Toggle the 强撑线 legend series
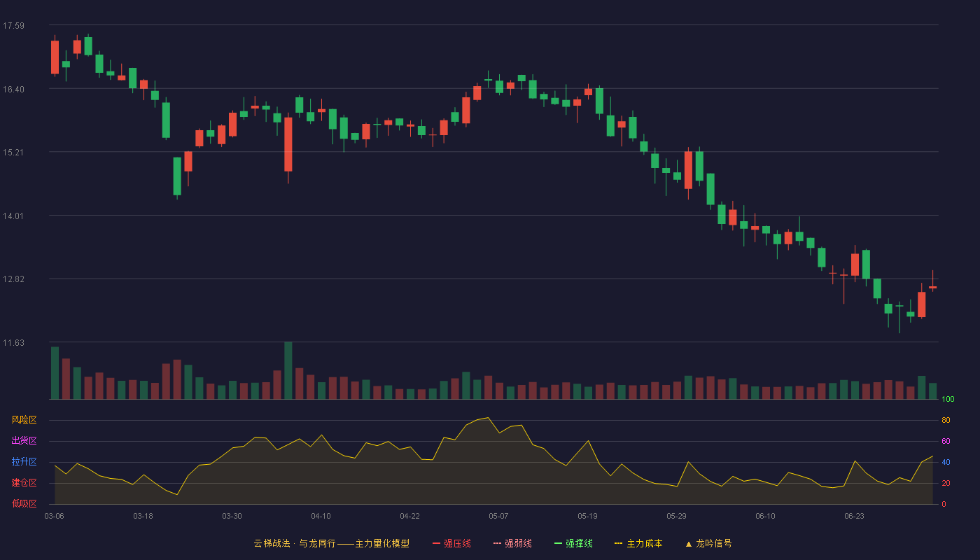Screen dimensions: 980x560 pos(573,543)
